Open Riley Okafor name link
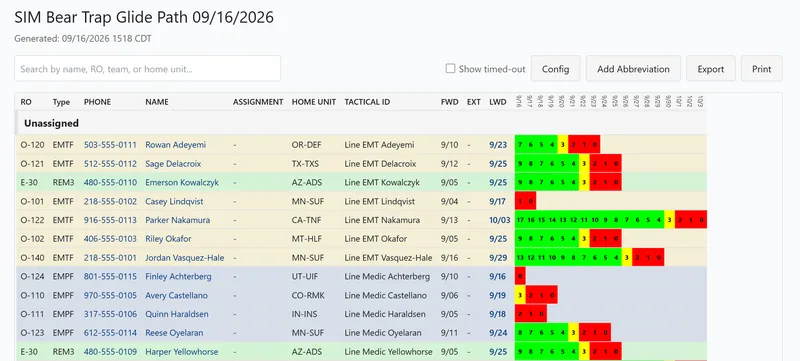 click(x=167, y=239)
